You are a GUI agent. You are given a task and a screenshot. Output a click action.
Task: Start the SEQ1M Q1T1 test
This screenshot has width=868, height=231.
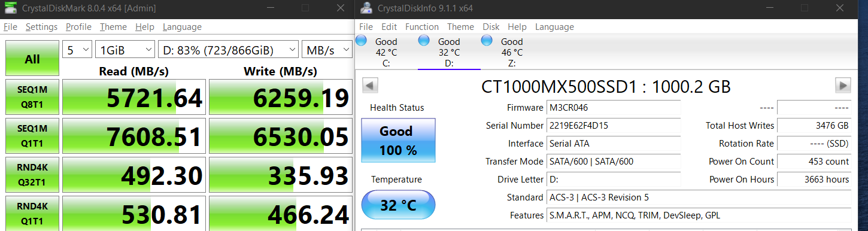click(32, 135)
